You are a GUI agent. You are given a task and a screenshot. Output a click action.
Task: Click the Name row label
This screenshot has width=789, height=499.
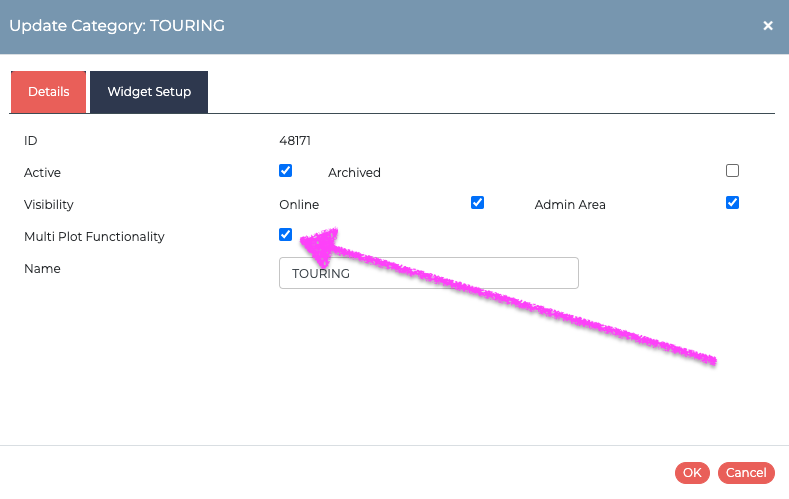pos(42,269)
